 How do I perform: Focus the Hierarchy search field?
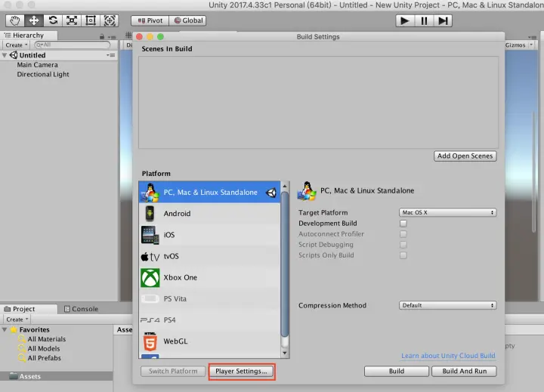tap(73, 45)
